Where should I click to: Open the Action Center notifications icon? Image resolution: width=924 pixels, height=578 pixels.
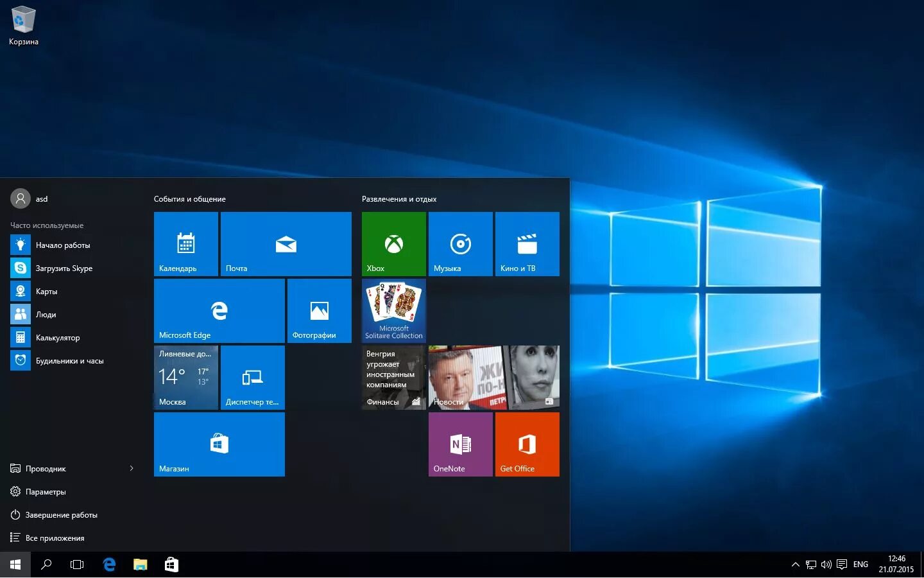842,565
